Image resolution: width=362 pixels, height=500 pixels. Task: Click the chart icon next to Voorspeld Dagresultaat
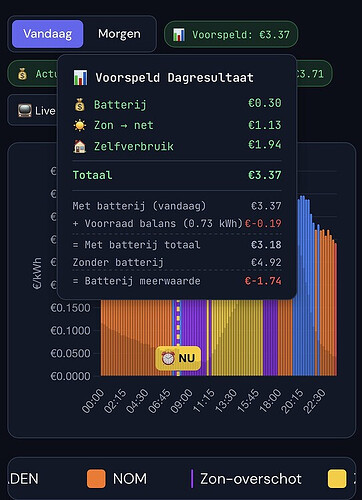80,78
